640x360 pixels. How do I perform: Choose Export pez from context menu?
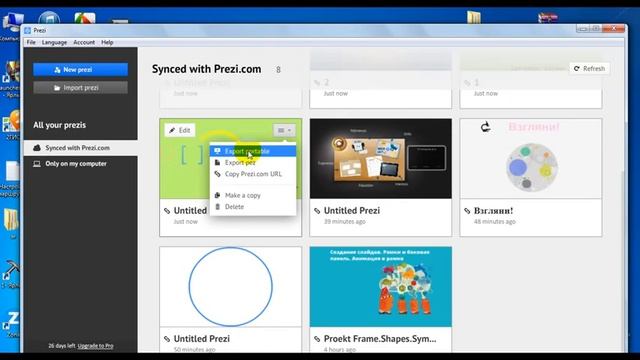(253, 162)
